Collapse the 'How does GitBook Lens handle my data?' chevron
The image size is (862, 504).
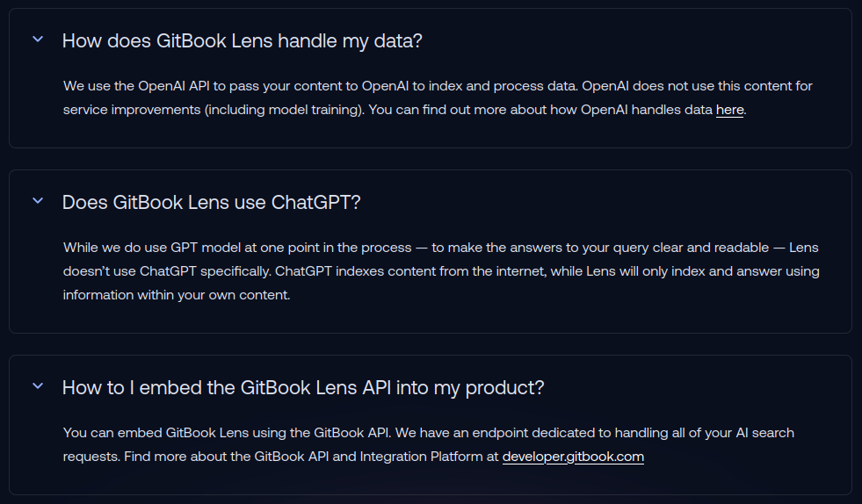pos(38,40)
